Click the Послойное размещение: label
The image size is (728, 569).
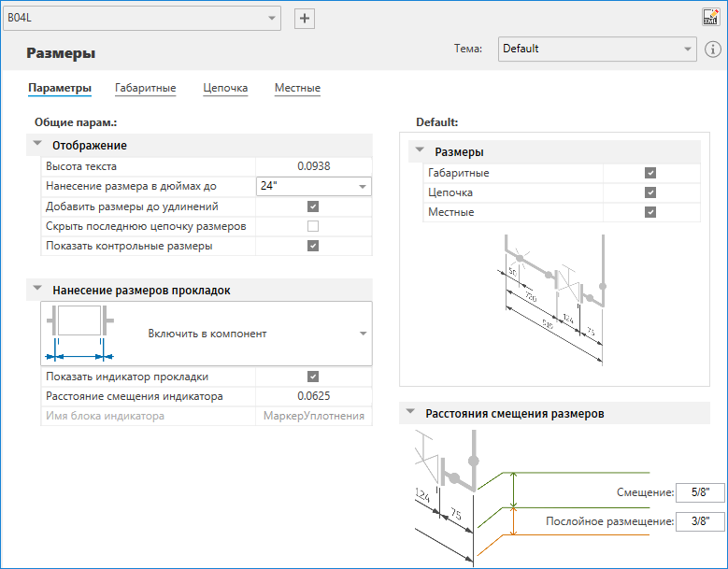[609, 521]
